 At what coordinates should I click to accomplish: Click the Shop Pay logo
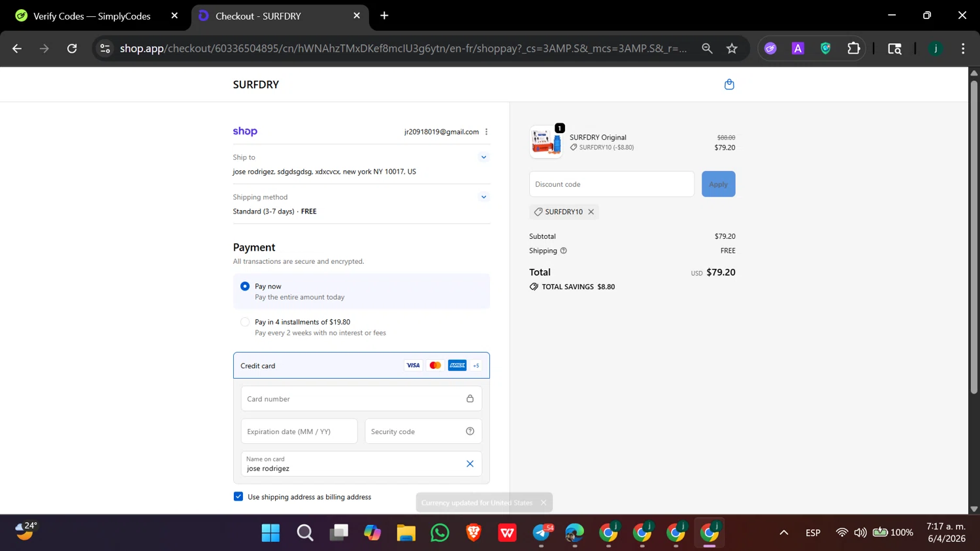click(x=245, y=131)
